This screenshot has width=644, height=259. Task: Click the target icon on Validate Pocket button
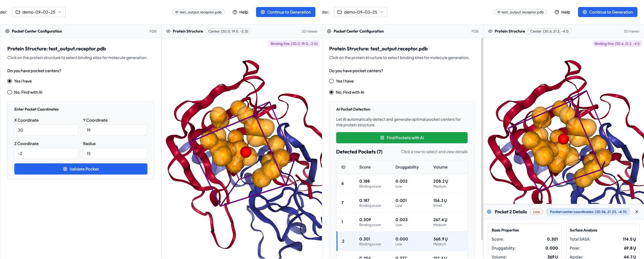point(65,169)
